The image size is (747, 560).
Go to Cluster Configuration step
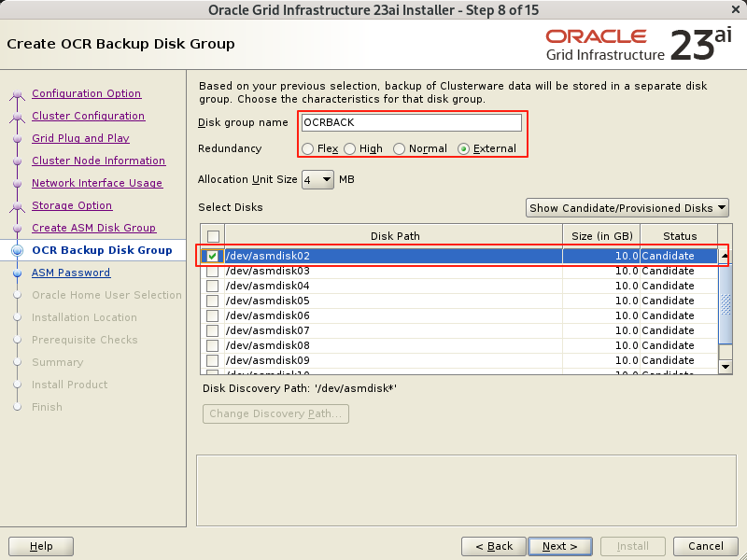pos(88,116)
